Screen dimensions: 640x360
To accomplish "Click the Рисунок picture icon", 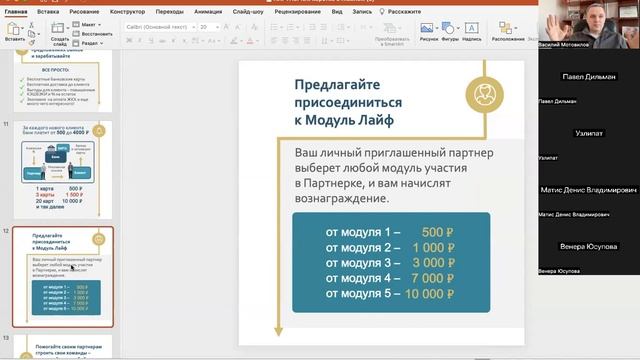I will click(427, 28).
